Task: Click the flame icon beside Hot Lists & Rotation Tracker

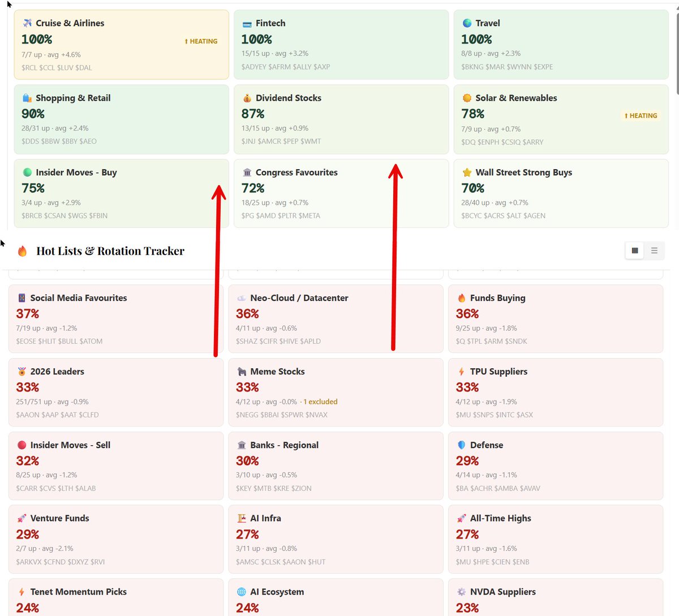Action: [22, 251]
